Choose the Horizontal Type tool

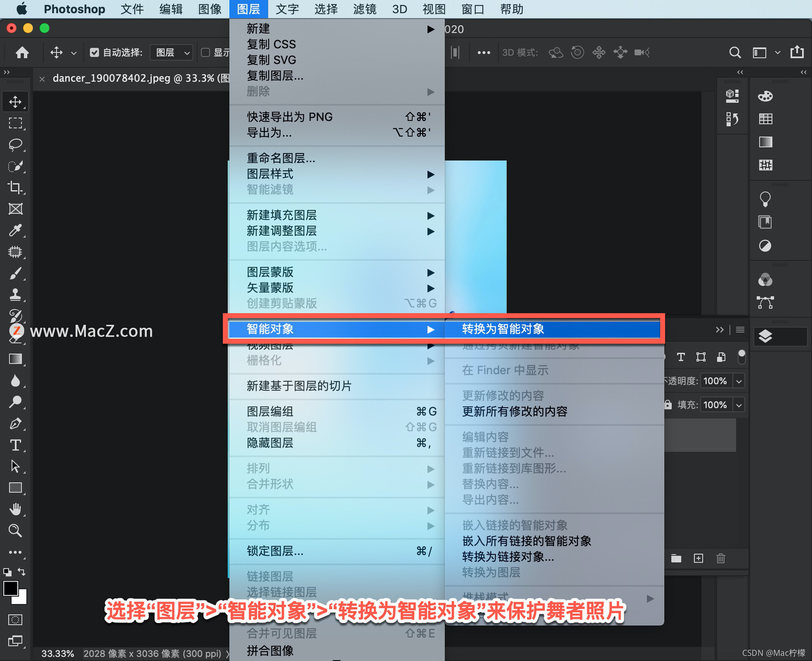(16, 445)
